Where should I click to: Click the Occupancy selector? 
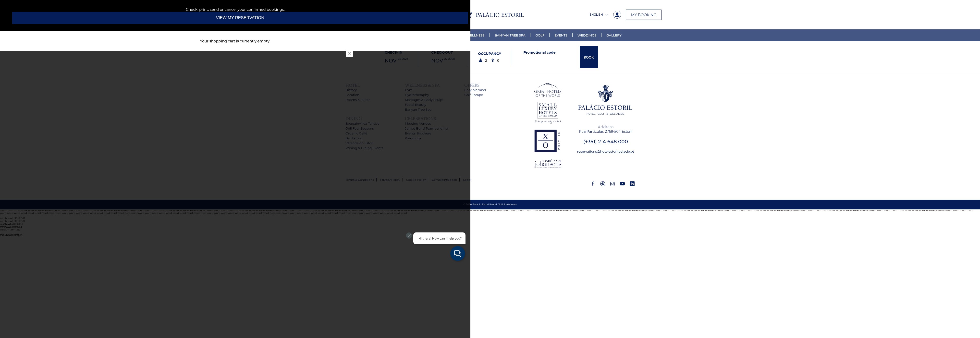(x=489, y=57)
